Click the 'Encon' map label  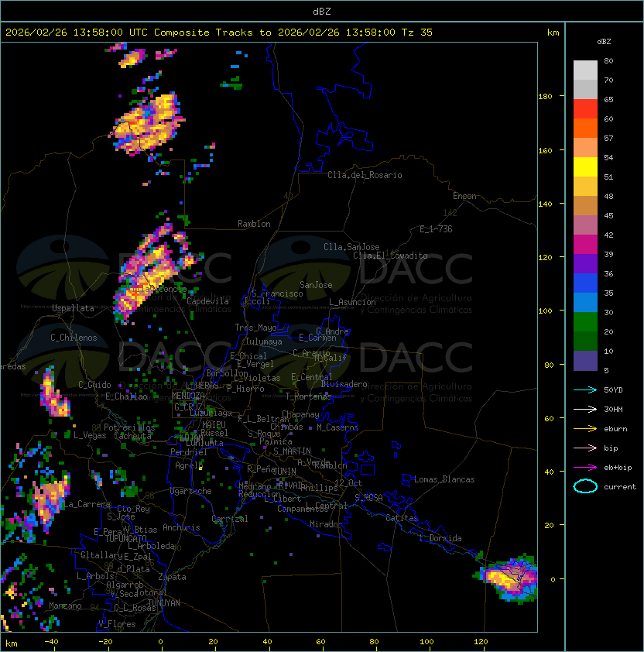point(464,196)
